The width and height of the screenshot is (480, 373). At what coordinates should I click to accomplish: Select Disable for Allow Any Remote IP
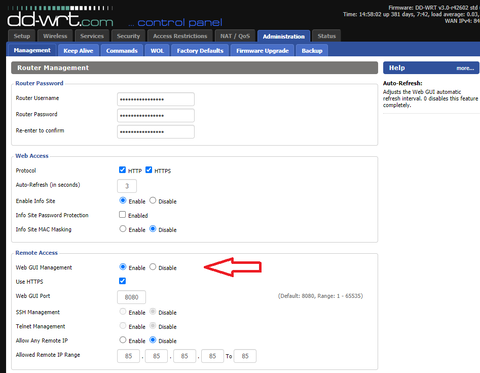click(x=153, y=340)
